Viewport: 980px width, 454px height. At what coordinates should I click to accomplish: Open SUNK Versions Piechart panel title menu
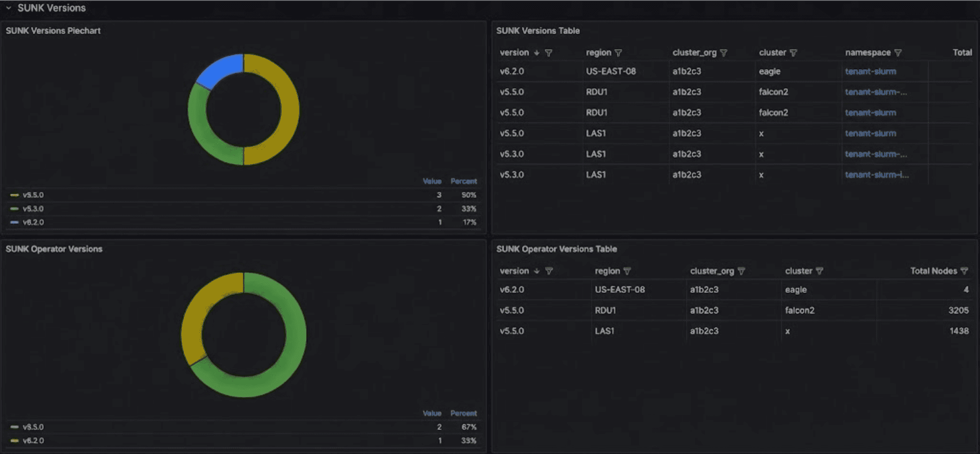[53, 31]
